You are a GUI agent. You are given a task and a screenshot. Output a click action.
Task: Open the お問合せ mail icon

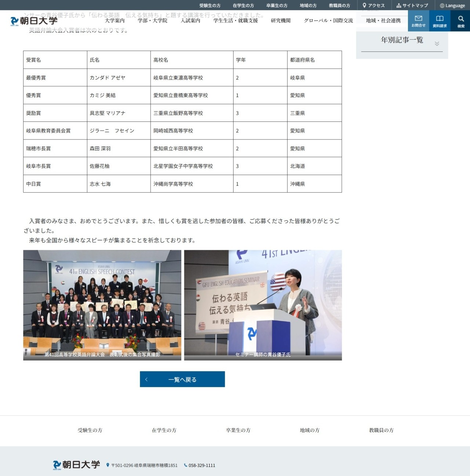click(x=418, y=21)
